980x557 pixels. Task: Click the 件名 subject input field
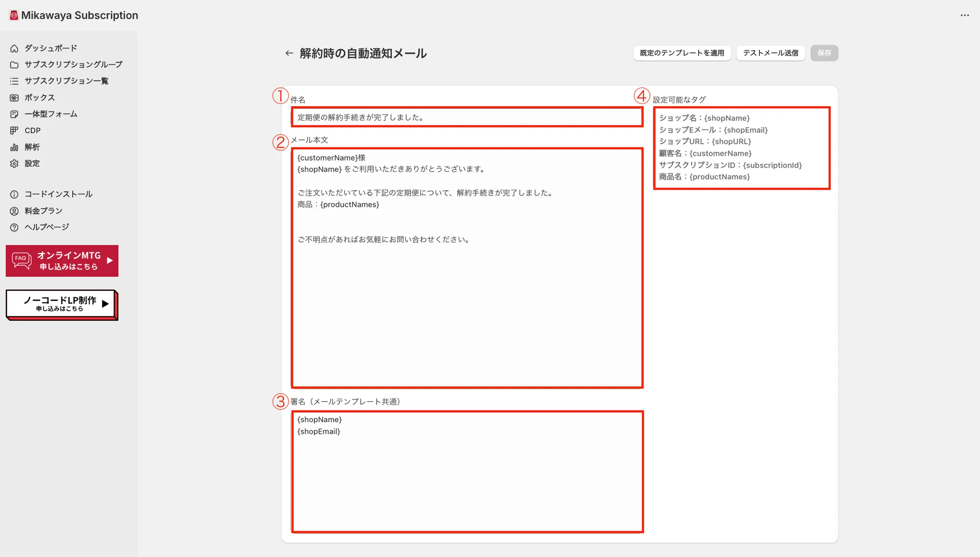[x=467, y=117]
